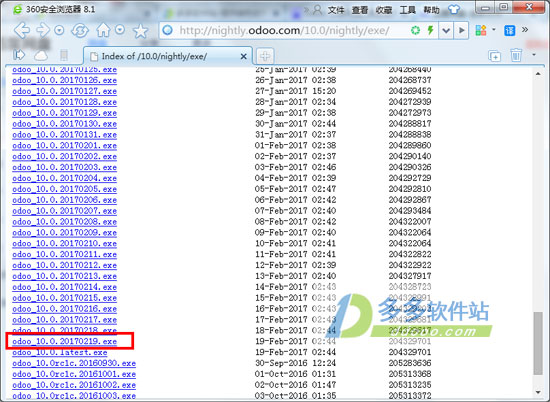Click the browser back arrow button
Viewport: 550px width, 402px height.
[22, 31]
